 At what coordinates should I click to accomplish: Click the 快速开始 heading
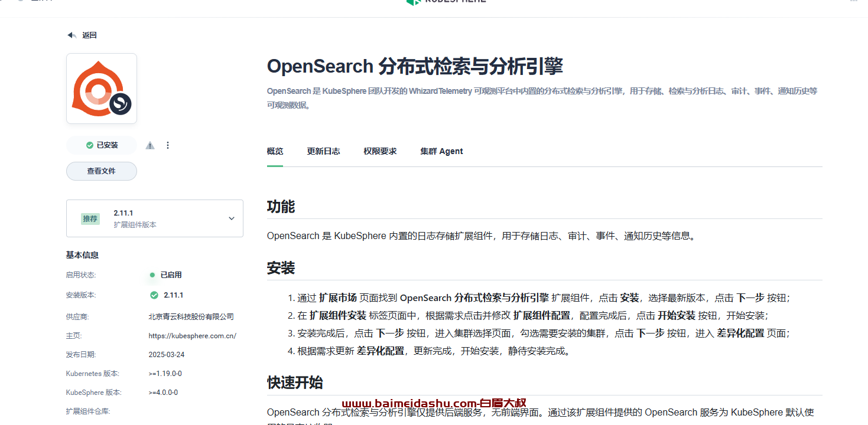(295, 382)
